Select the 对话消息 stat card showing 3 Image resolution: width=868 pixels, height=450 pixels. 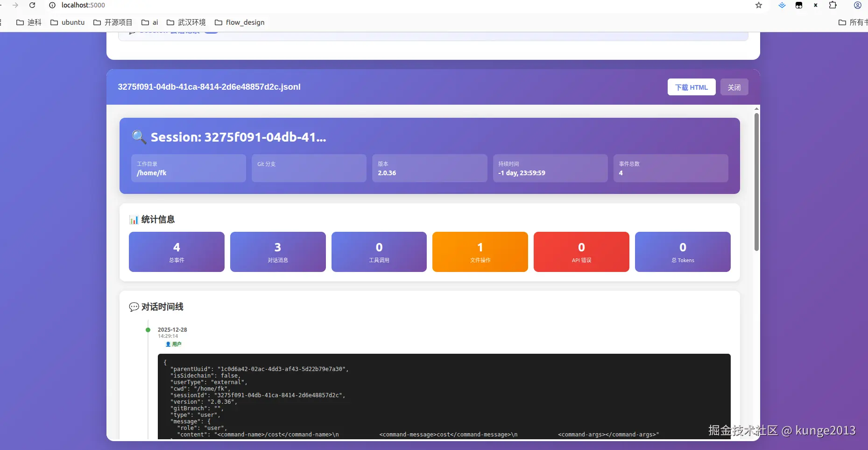(278, 252)
